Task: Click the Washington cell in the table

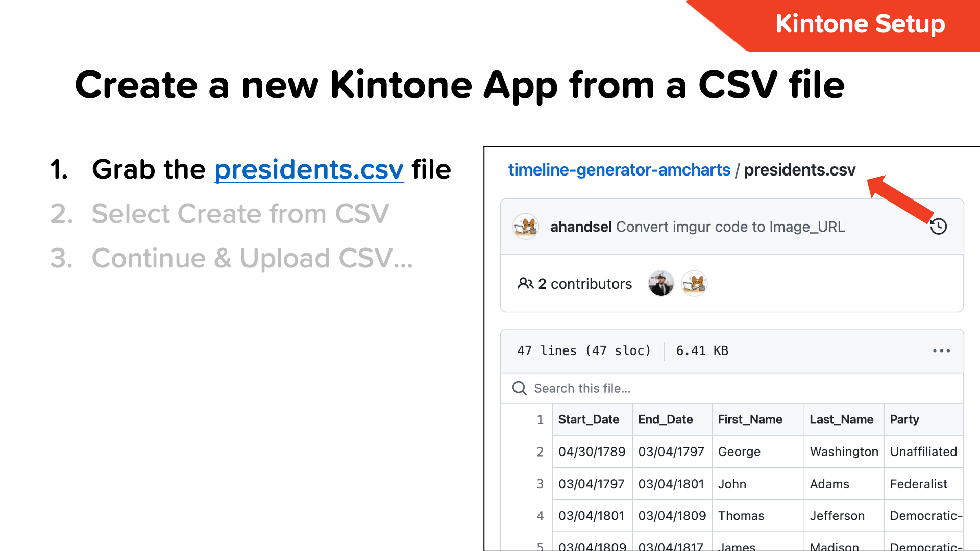Action: click(x=844, y=452)
